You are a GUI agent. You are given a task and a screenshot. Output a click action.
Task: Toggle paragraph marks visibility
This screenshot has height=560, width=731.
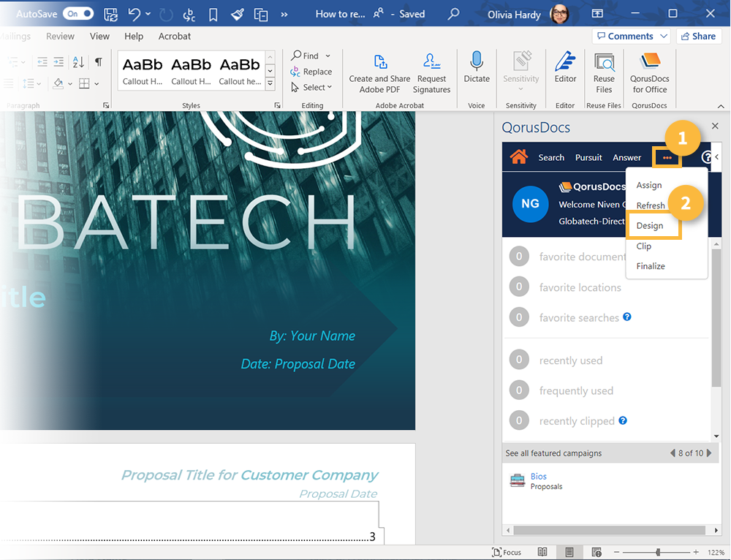pos(98,62)
